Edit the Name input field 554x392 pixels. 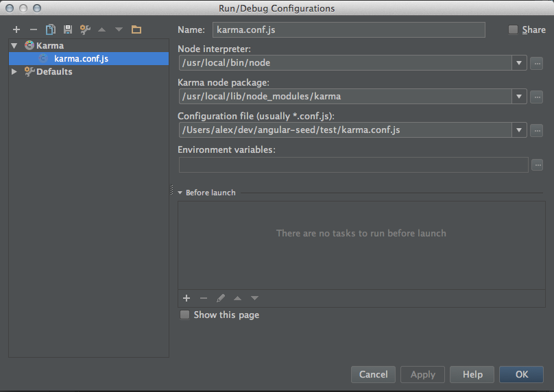click(x=349, y=30)
